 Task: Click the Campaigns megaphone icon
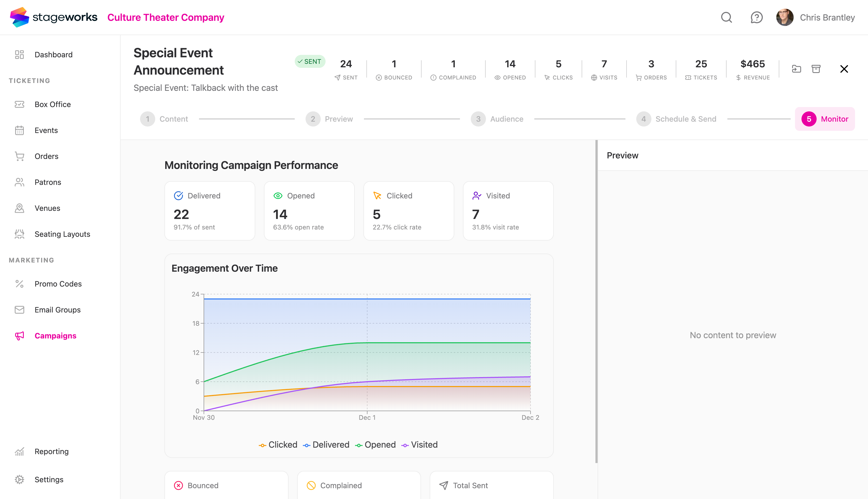[19, 336]
